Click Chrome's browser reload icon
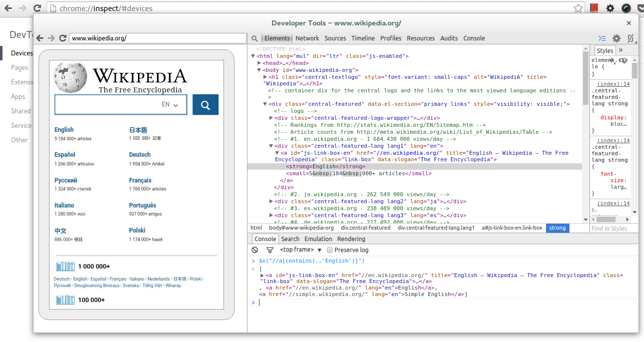644x342 pixels. click(37, 8)
